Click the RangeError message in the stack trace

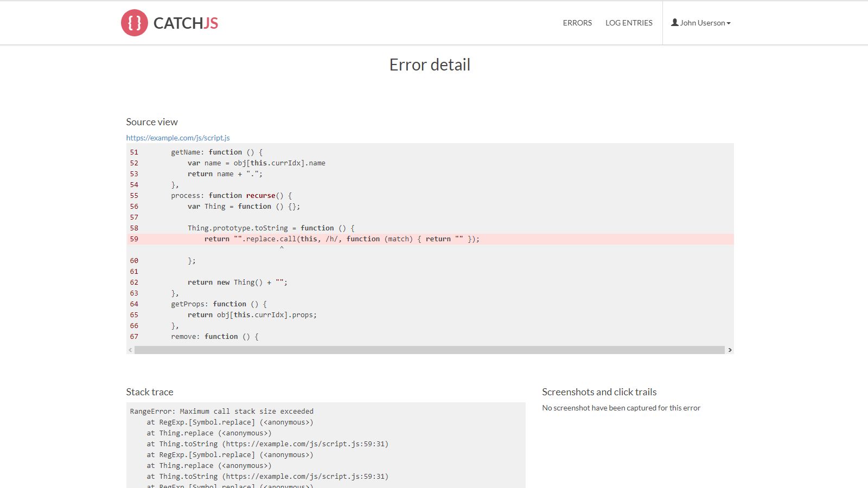tap(220, 411)
